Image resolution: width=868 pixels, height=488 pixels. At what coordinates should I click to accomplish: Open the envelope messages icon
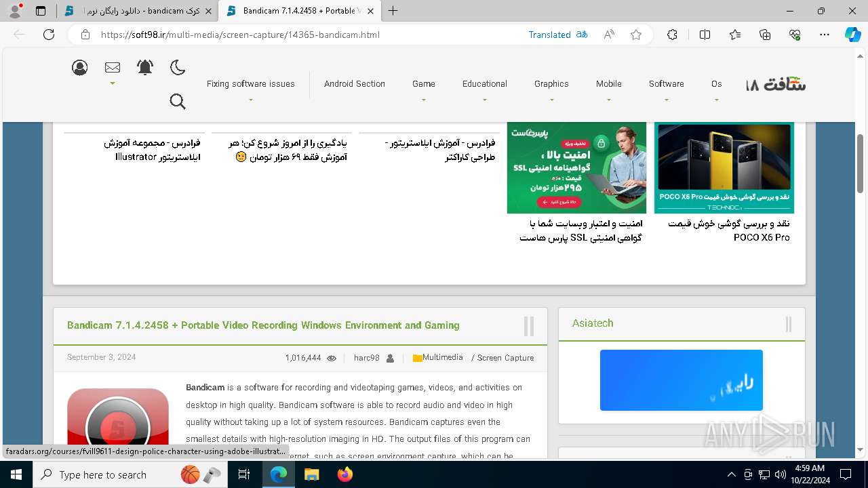(113, 67)
